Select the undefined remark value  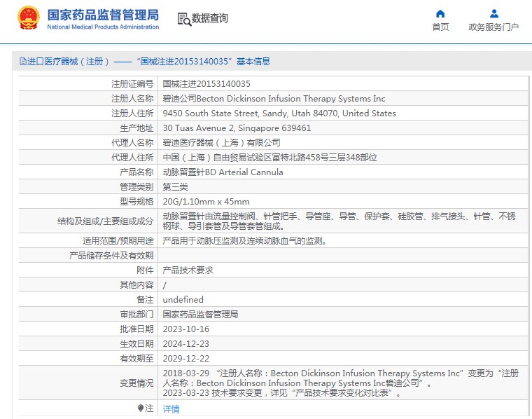[183, 299]
